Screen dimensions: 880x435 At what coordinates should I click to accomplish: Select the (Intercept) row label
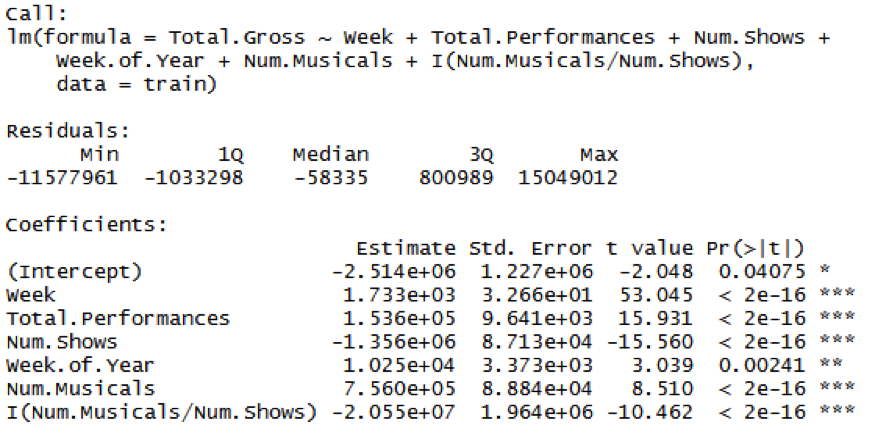coord(74,272)
